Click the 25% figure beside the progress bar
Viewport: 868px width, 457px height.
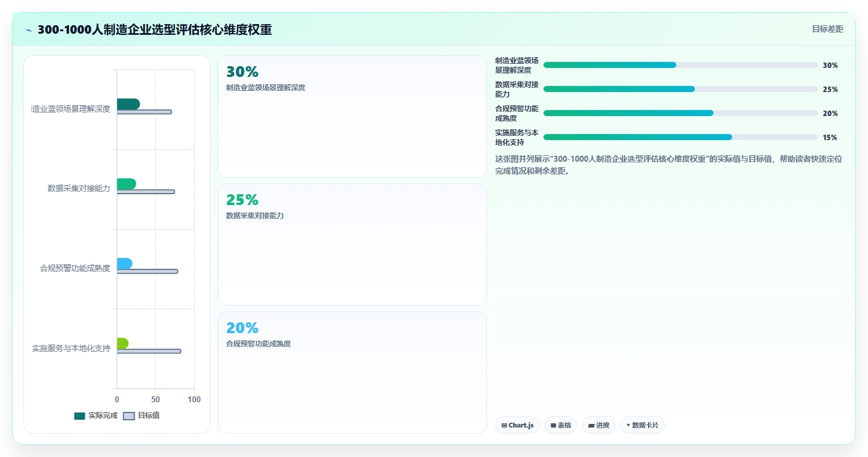click(x=830, y=89)
